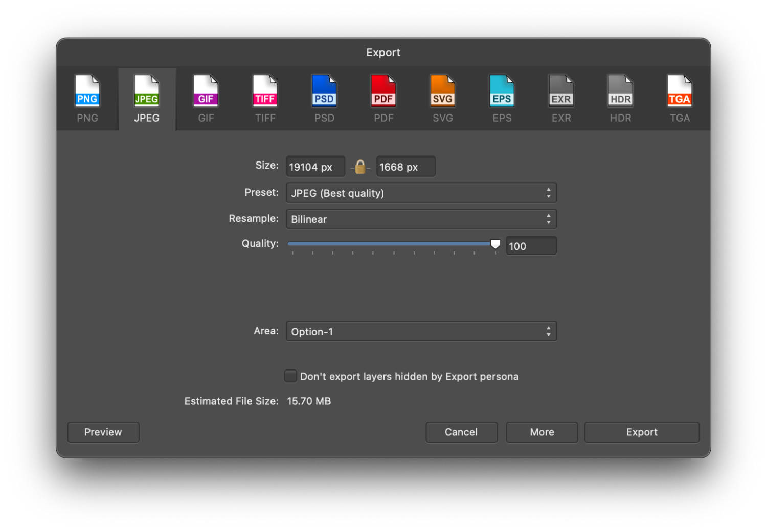This screenshot has height=532, width=767.
Task: Open the Area dropdown showing Option-1
Action: point(421,331)
